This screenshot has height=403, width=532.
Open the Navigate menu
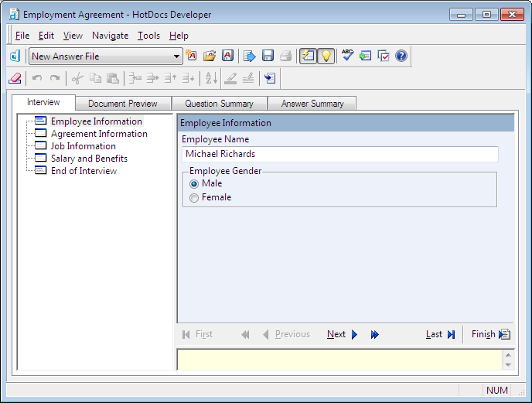(x=111, y=36)
